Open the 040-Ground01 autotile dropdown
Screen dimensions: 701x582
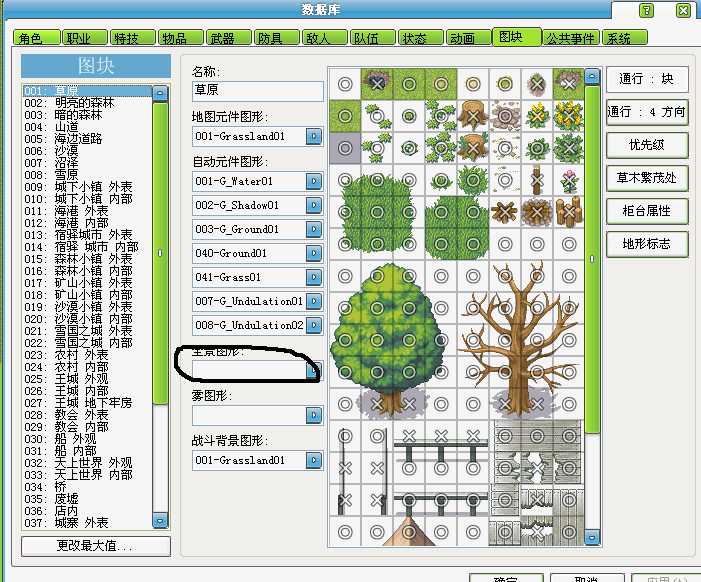pos(314,253)
